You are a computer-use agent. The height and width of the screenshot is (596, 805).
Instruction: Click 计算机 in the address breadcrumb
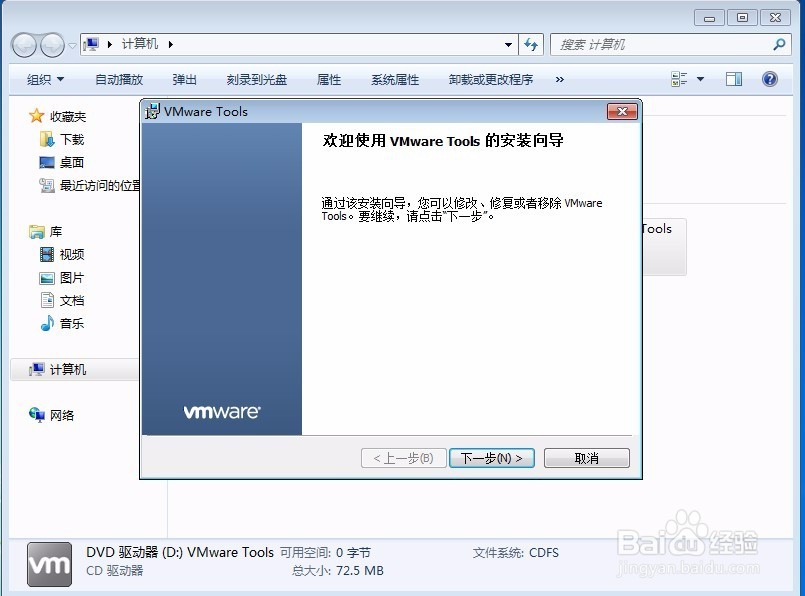point(140,44)
